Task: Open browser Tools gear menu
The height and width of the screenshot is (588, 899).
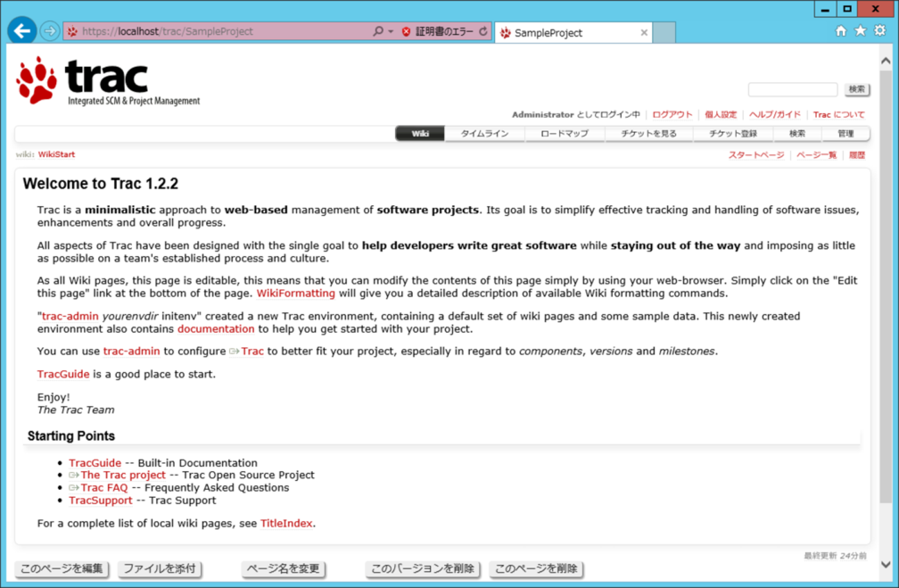Action: 880,30
